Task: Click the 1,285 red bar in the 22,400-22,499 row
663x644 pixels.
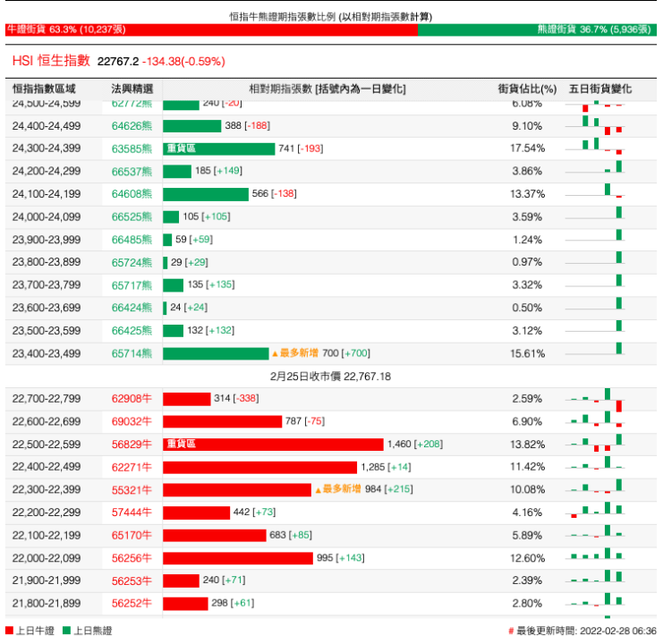Action: click(259, 467)
